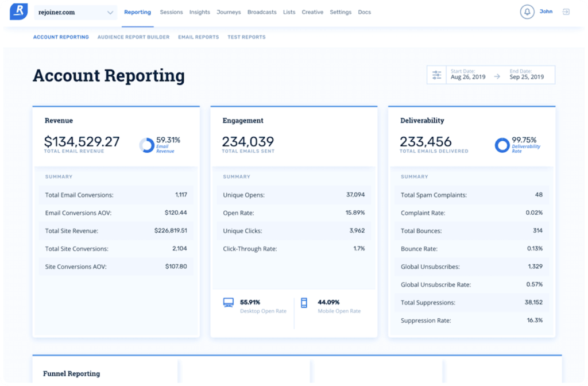Switch to Test Reports
This screenshot has width=588, height=386.
[x=246, y=37]
